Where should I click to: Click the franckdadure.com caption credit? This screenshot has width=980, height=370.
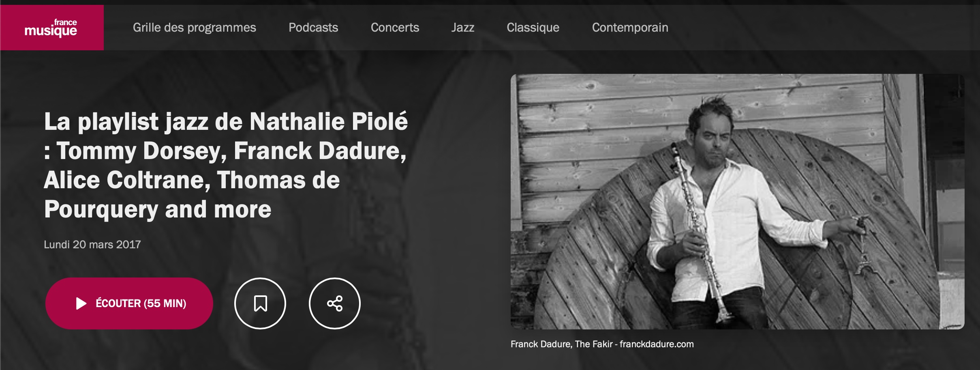coord(657,344)
